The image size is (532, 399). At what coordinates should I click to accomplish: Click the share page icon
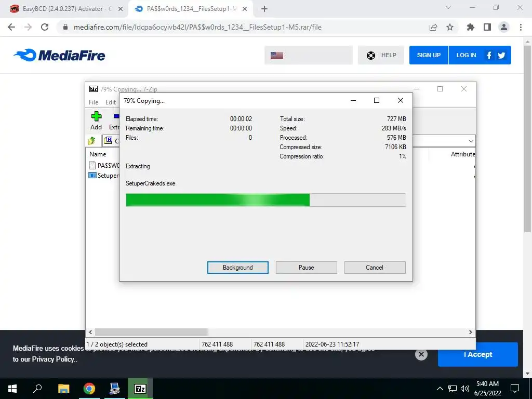click(433, 27)
